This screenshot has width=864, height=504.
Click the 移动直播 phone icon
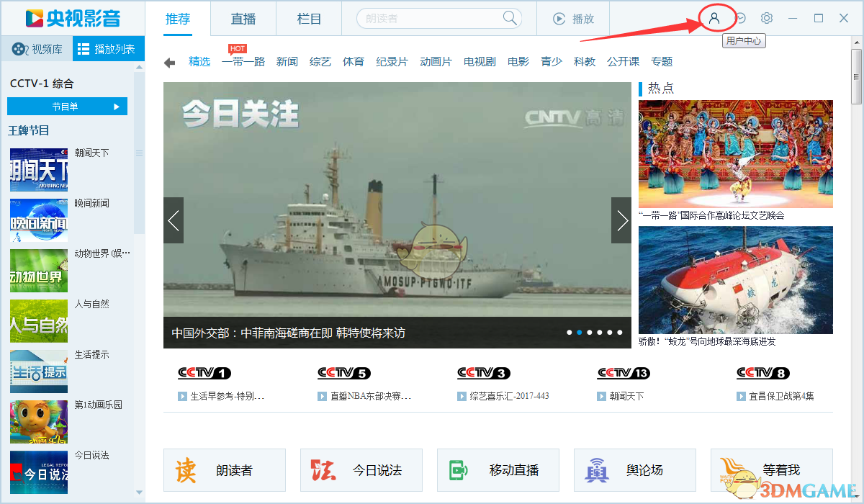point(458,470)
